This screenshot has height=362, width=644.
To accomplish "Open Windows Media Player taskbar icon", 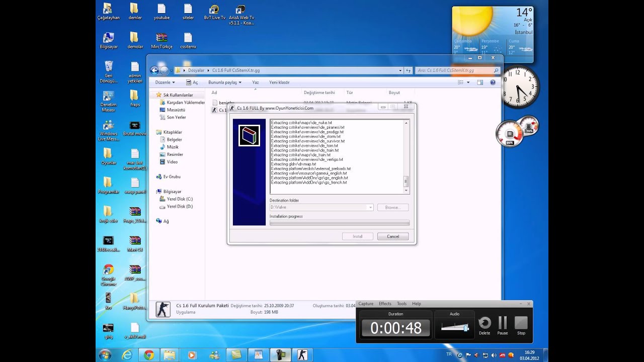I will 192,355.
